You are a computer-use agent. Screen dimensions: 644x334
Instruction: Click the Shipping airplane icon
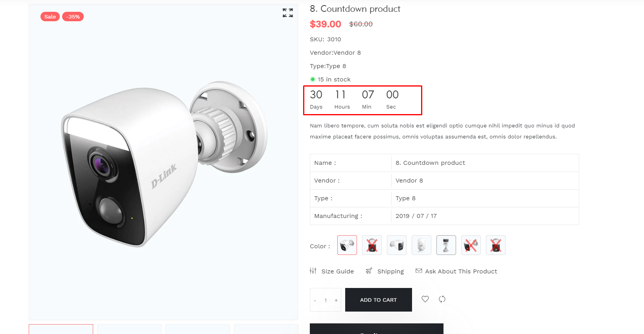pyautogui.click(x=369, y=271)
